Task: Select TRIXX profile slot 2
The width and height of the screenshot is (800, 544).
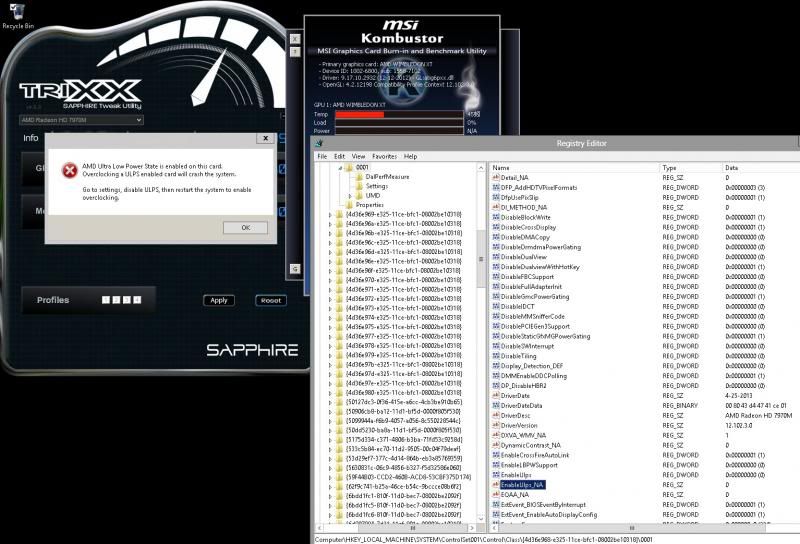Action: (x=116, y=300)
